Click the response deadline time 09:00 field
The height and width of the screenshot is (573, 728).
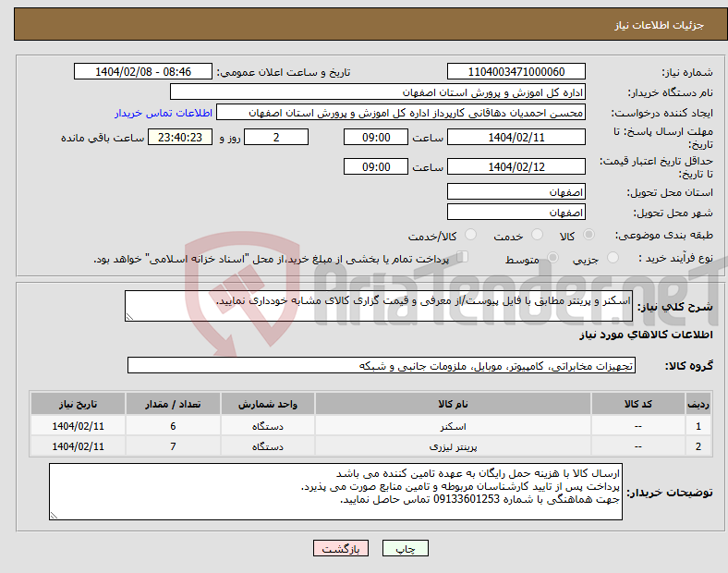[376, 137]
